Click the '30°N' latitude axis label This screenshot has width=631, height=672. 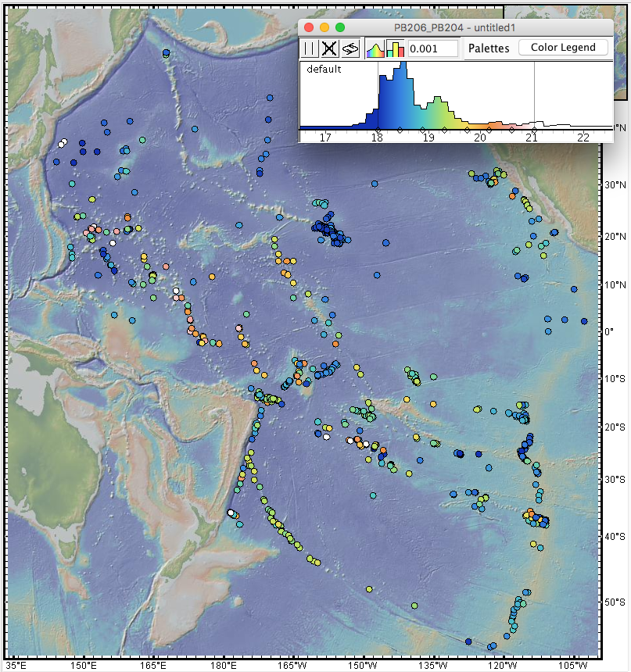(x=615, y=184)
